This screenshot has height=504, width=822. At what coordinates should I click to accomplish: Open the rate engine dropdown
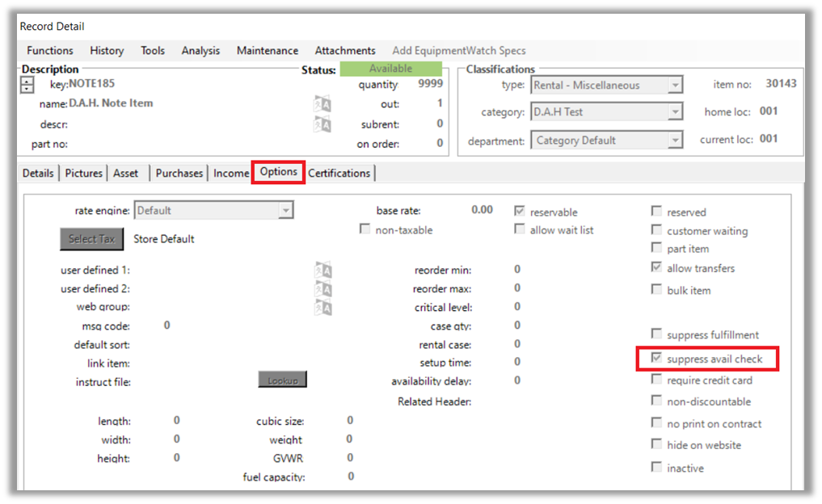[285, 211]
